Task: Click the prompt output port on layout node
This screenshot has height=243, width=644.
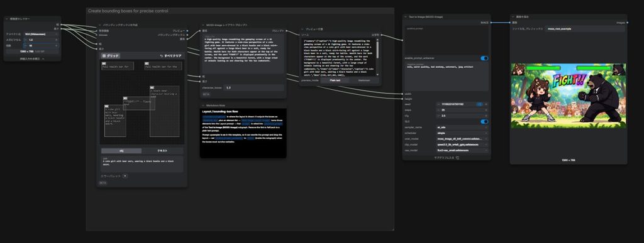Action: pos(286,31)
